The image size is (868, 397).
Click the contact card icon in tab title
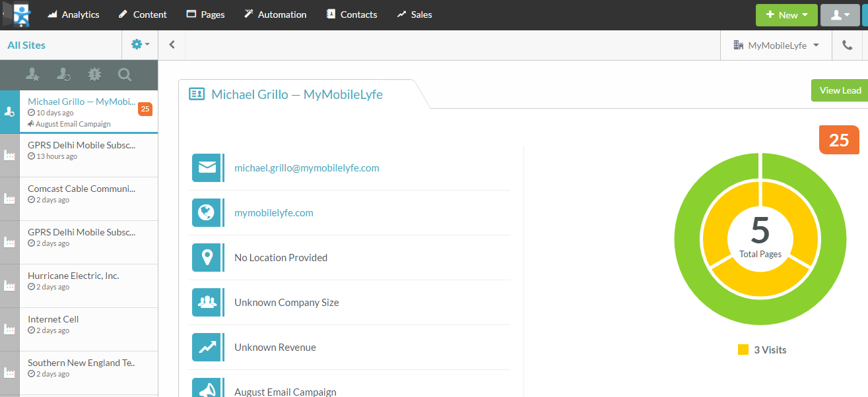[x=197, y=94]
